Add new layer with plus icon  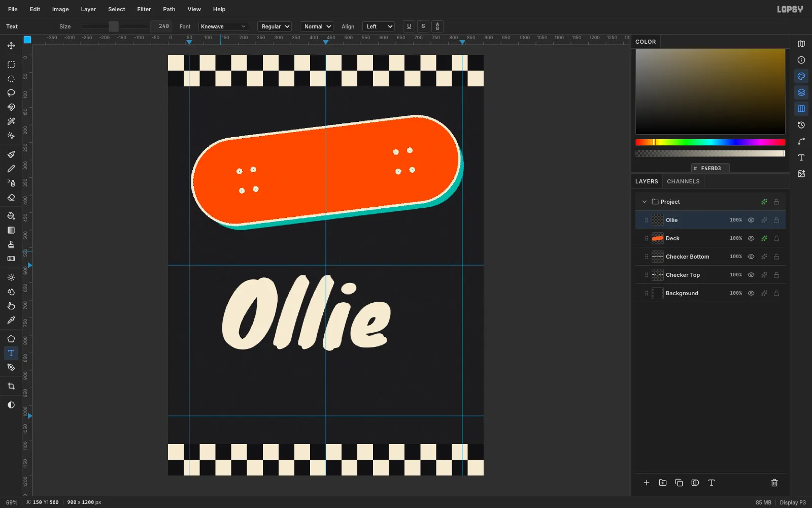coord(647,483)
